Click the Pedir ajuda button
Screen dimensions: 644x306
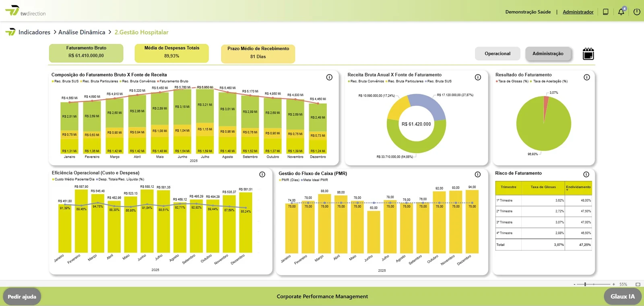[x=22, y=297]
